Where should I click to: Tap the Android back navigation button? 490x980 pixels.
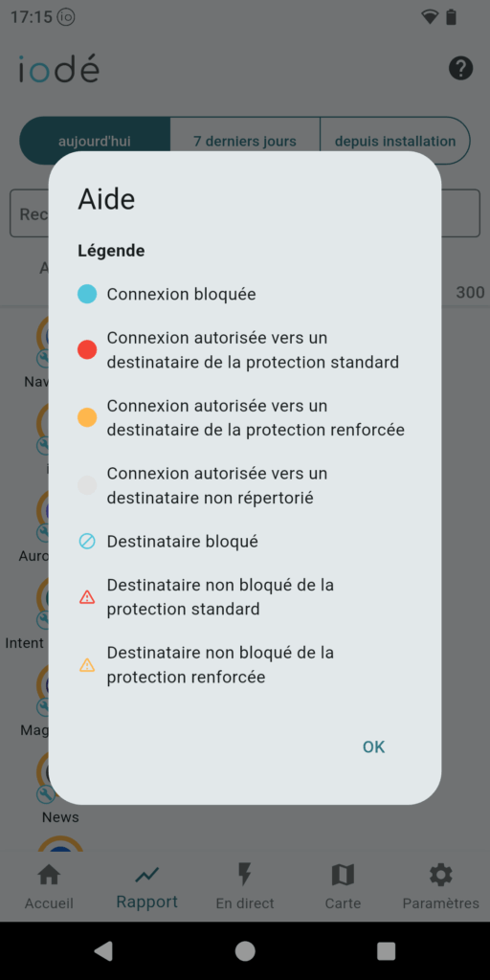(103, 950)
